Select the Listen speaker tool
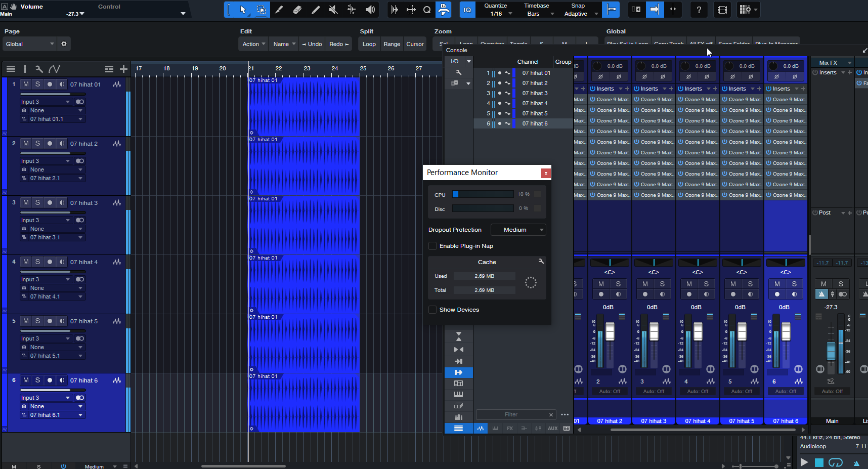Image resolution: width=868 pixels, height=469 pixels. click(370, 10)
